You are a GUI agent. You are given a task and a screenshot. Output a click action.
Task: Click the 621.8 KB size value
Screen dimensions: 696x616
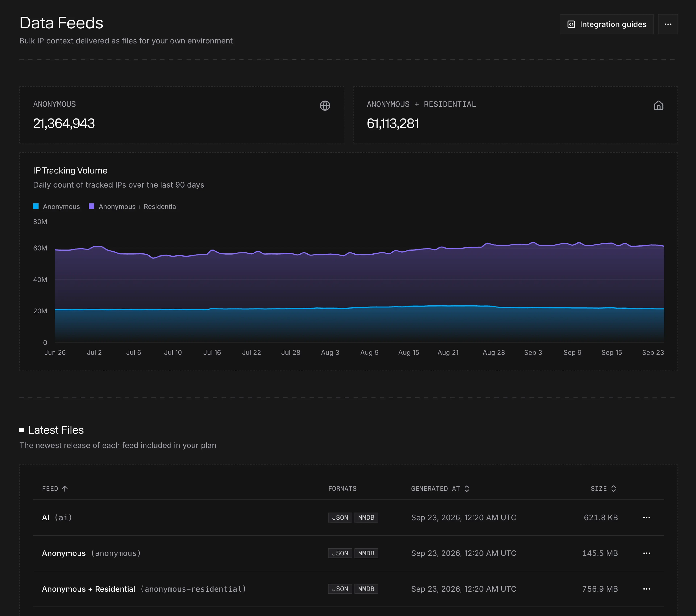click(x=601, y=517)
